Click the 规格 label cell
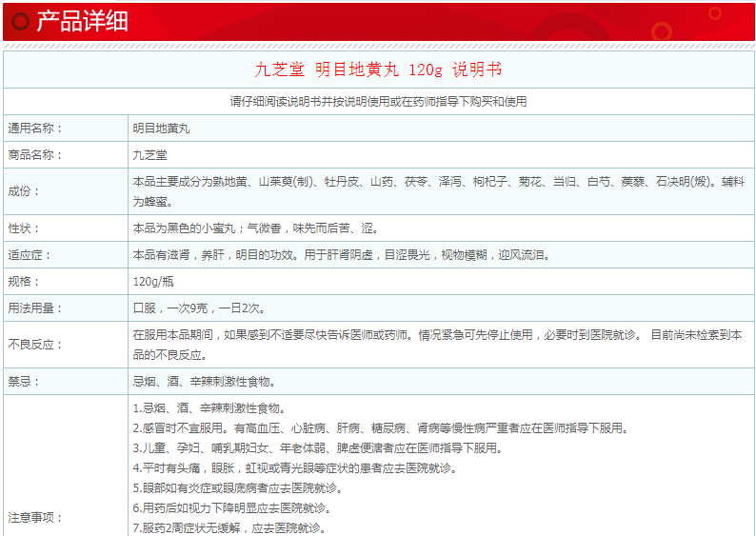The height and width of the screenshot is (536, 756). [x=66, y=281]
